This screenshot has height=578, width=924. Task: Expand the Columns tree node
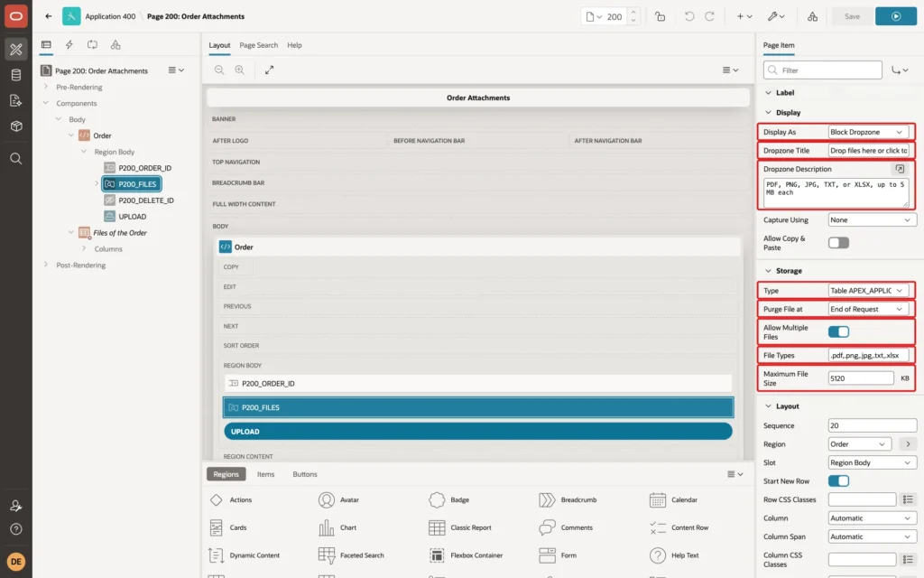(x=84, y=249)
